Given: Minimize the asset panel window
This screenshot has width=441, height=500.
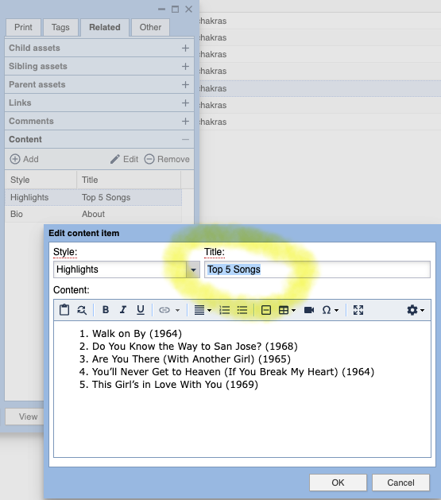Looking at the screenshot, I should point(162,9).
